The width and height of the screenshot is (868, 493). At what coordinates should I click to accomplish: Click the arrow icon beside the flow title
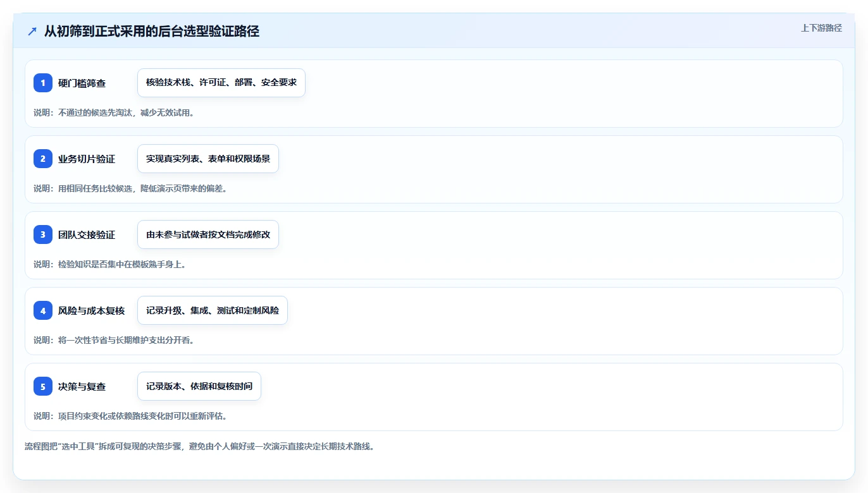click(32, 31)
